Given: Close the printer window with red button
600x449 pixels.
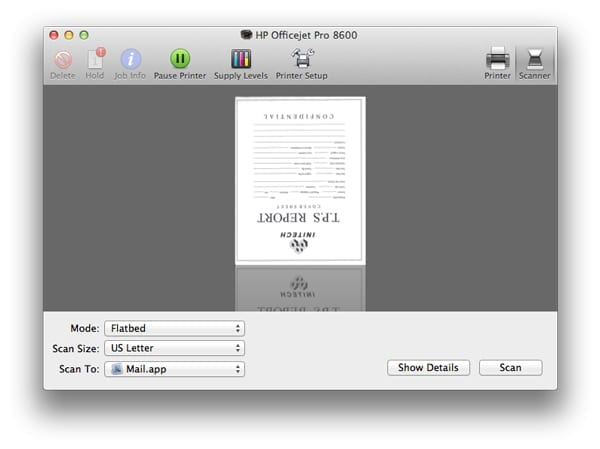Looking at the screenshot, I should [55, 35].
